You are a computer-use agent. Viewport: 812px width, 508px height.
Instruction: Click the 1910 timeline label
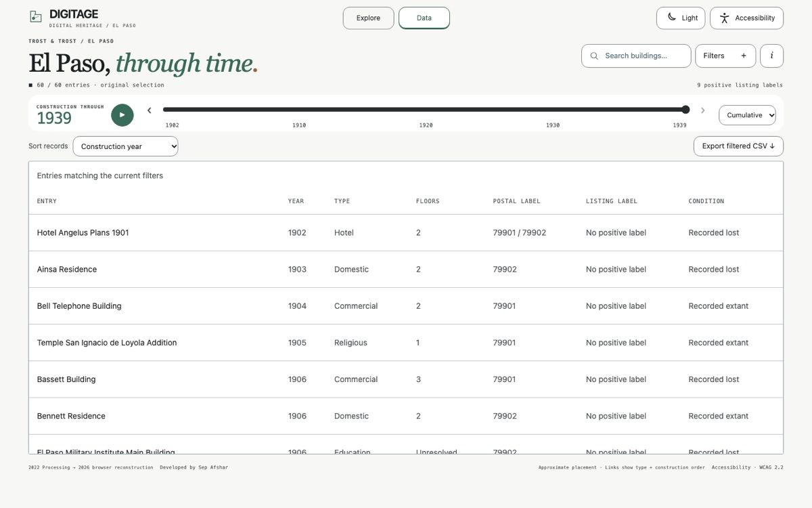299,125
